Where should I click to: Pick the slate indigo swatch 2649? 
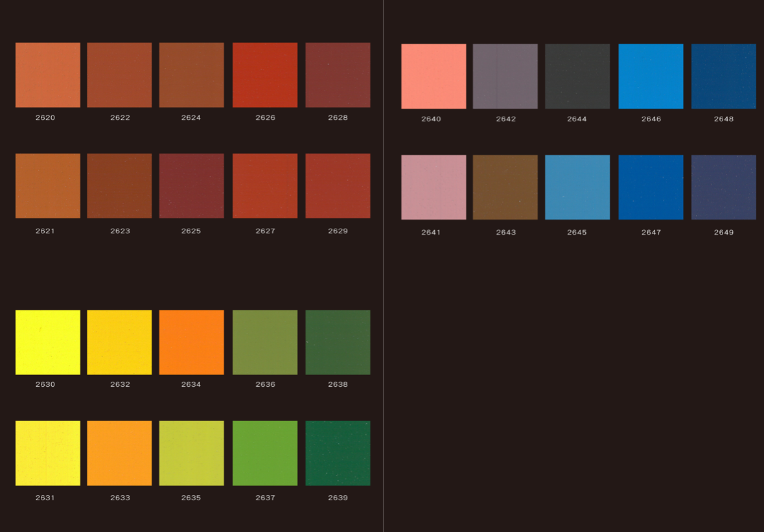724,187
